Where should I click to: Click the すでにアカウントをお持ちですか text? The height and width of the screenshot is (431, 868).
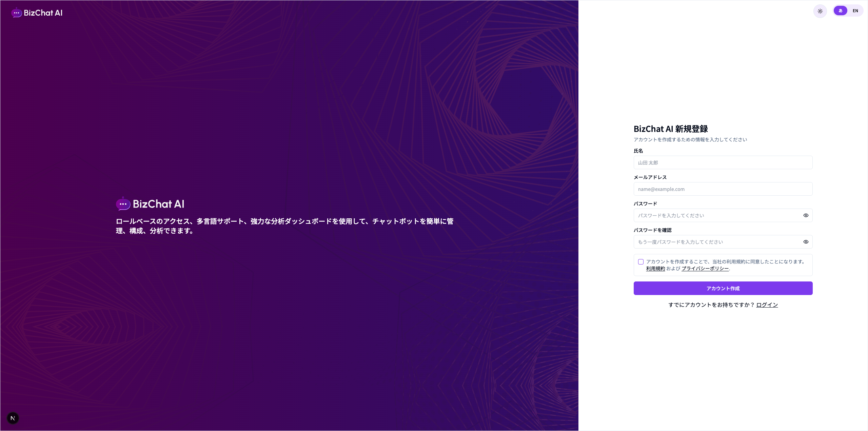click(711, 305)
